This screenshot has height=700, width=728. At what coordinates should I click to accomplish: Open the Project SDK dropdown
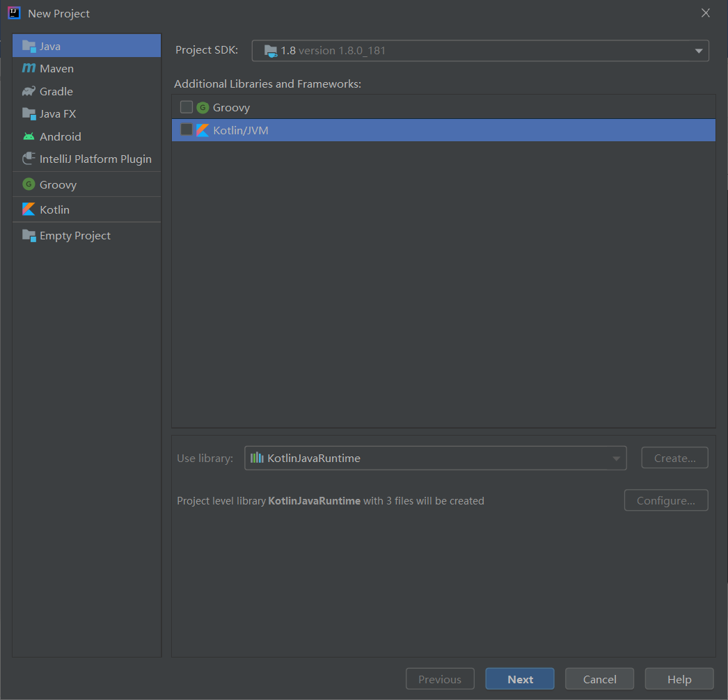tap(480, 51)
